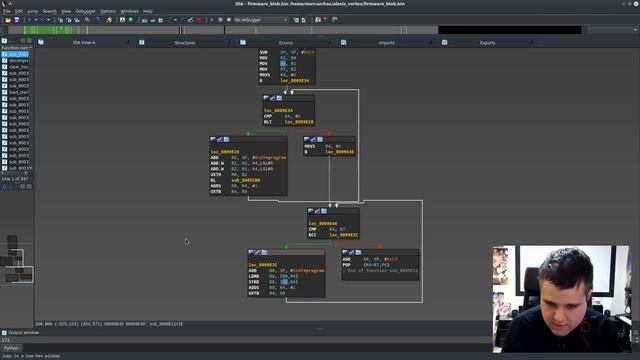The image size is (640, 360).
Task: Click the group-nodes icon on loc_0009E46 block
Action: [324, 211]
